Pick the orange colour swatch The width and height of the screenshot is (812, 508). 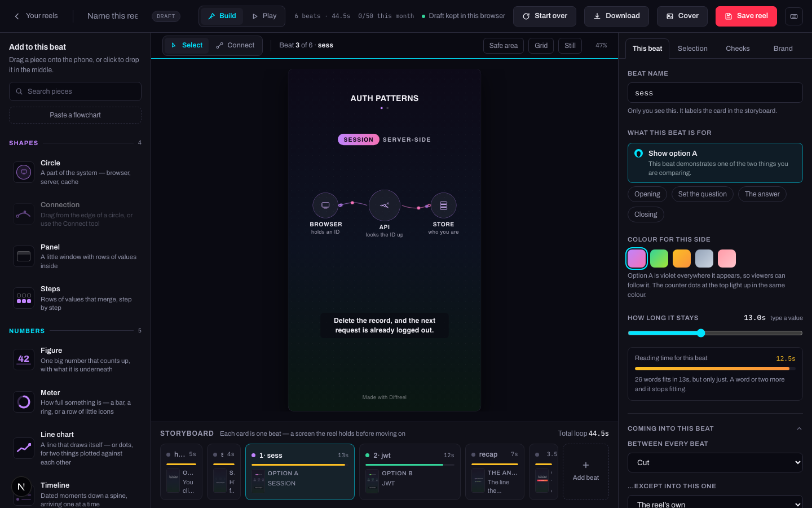pos(682,259)
